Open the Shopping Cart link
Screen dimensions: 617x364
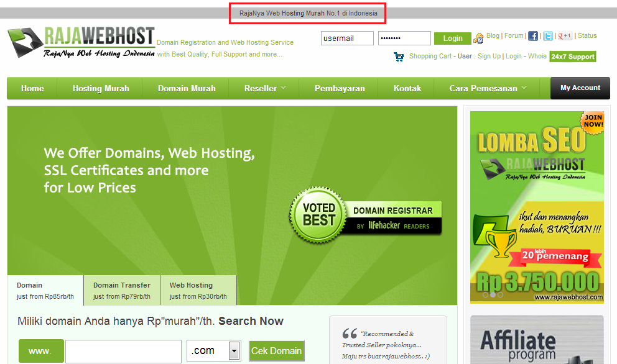point(430,56)
